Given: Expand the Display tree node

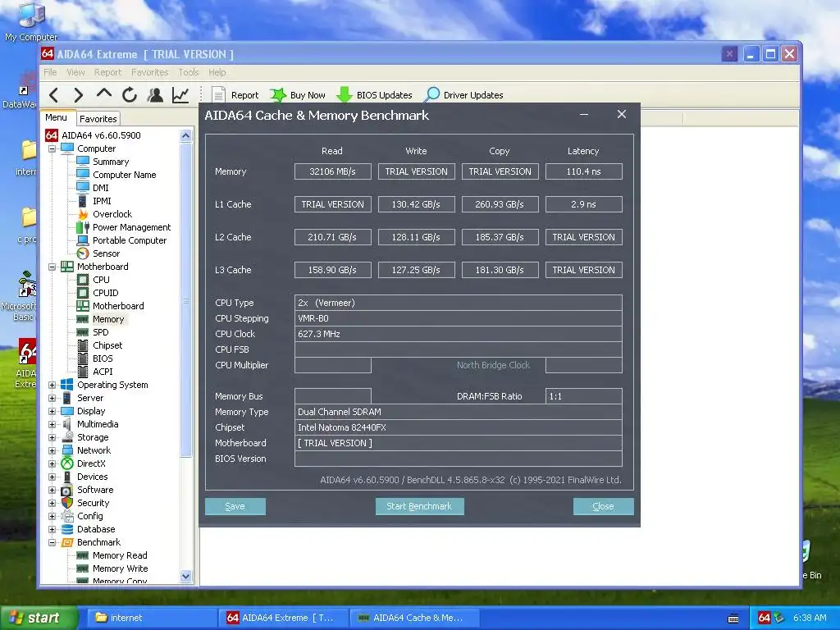Looking at the screenshot, I should click(52, 412).
